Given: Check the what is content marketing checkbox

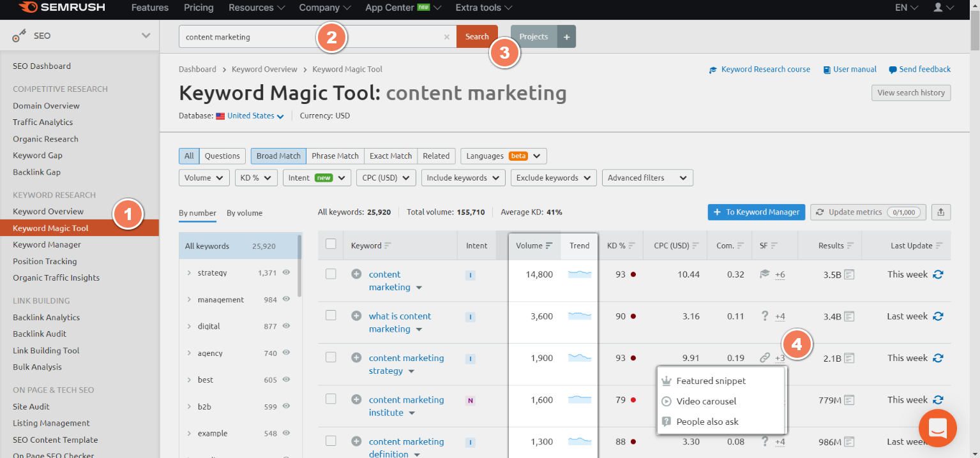Looking at the screenshot, I should point(331,315).
